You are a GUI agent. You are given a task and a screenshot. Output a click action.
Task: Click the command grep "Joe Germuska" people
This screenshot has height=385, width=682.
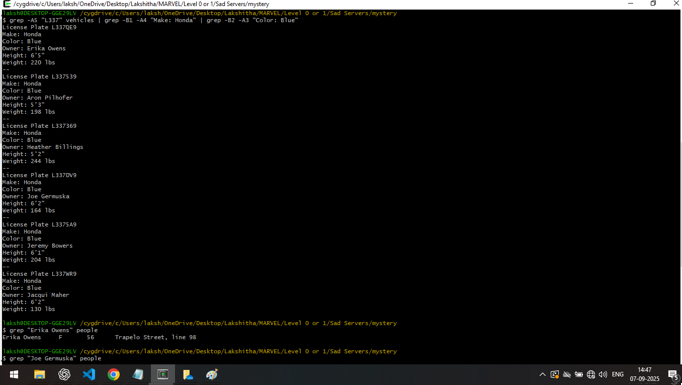pyautogui.click(x=52, y=358)
